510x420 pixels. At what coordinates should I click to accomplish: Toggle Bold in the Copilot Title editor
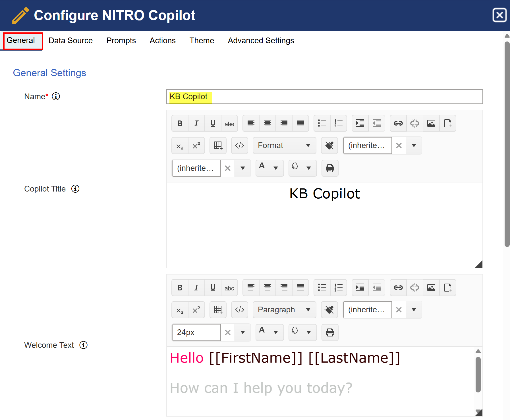[180, 123]
